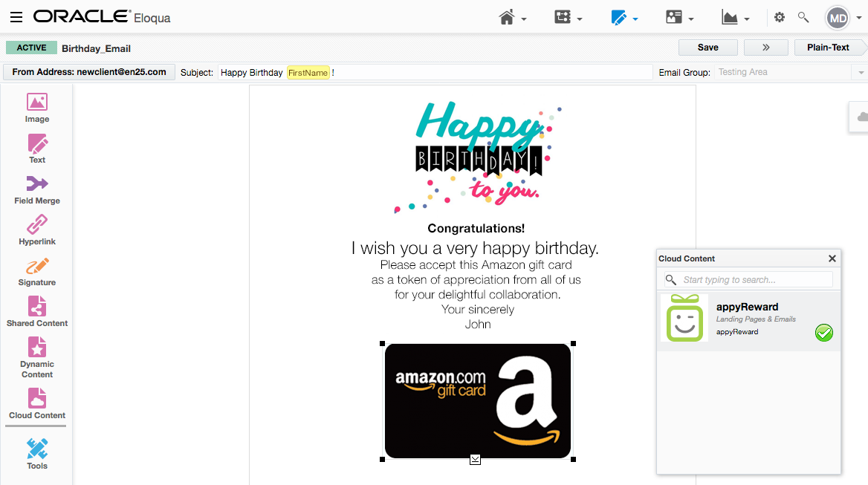Click the Cloud Content search field
This screenshot has height=485, width=868.
pyautogui.click(x=748, y=280)
